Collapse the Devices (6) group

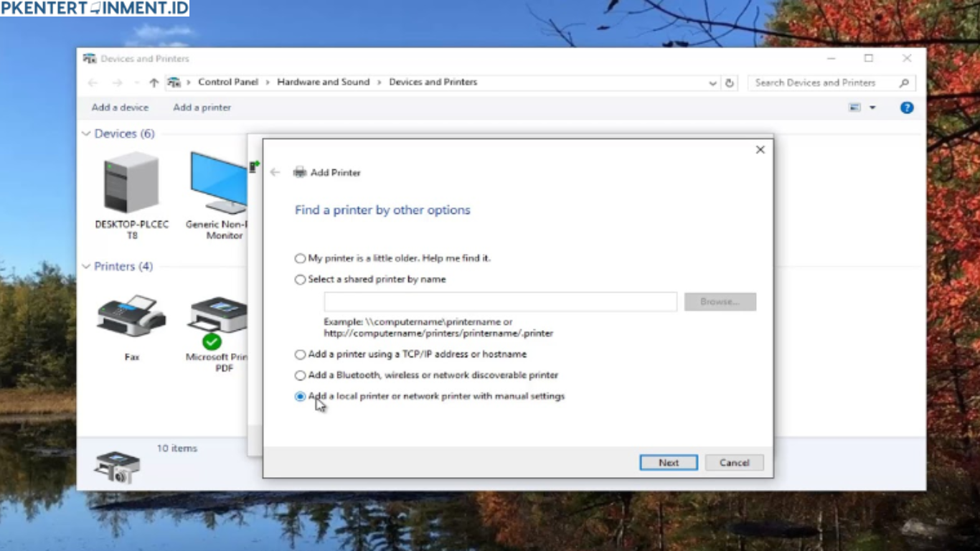86,133
